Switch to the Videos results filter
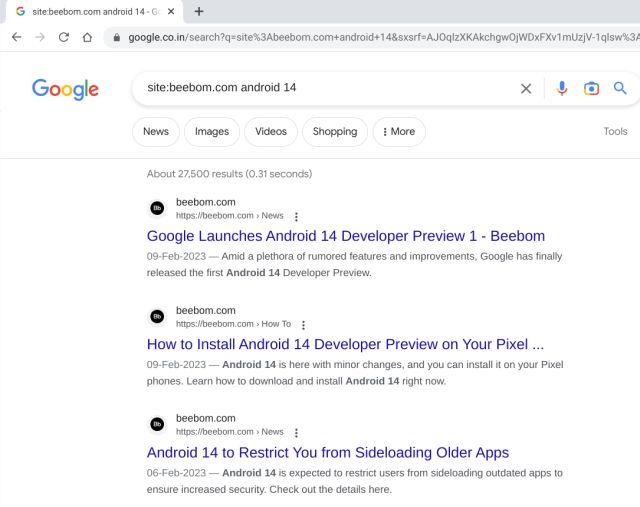Screen dimensions: 640x507 click(x=271, y=131)
